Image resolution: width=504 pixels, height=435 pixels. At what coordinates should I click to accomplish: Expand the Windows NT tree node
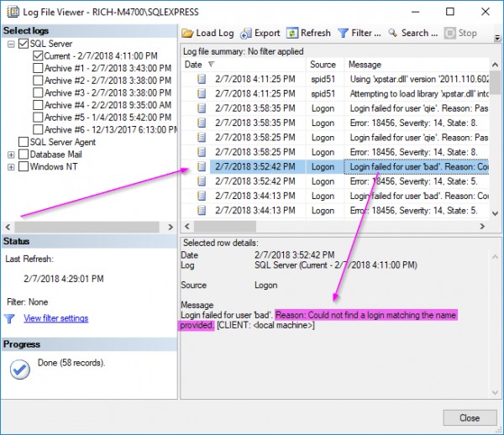click(11, 166)
